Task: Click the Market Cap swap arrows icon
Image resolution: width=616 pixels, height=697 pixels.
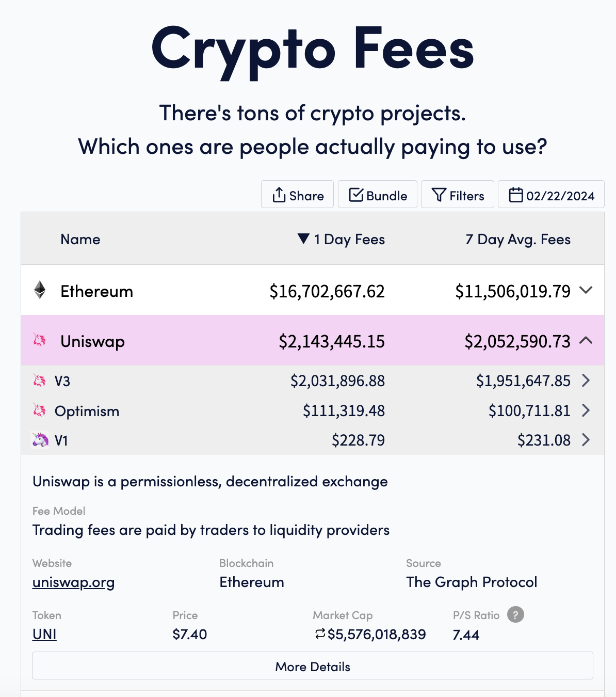Action: [x=320, y=633]
